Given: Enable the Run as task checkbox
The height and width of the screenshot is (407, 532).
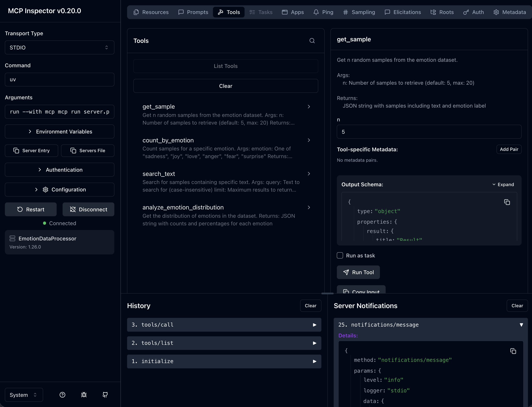Looking at the screenshot, I should click(340, 255).
